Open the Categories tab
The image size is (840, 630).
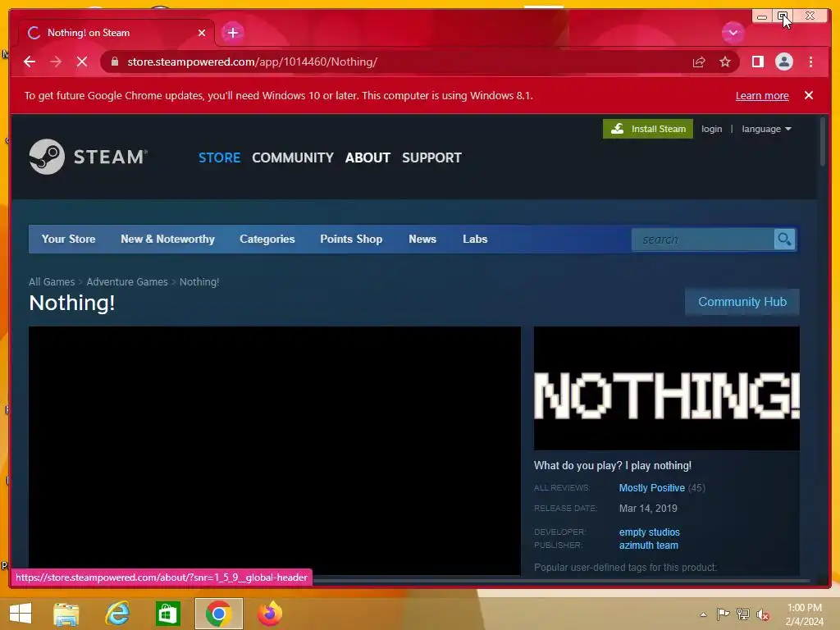(x=267, y=239)
